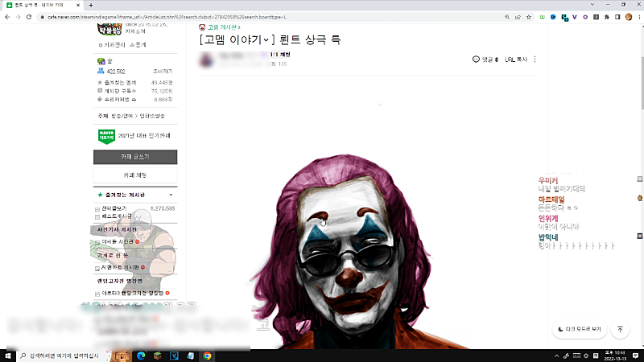The height and width of the screenshot is (362, 644).
Task: Click the taskbar clock showing 2022-10-15
Action: (x=615, y=356)
